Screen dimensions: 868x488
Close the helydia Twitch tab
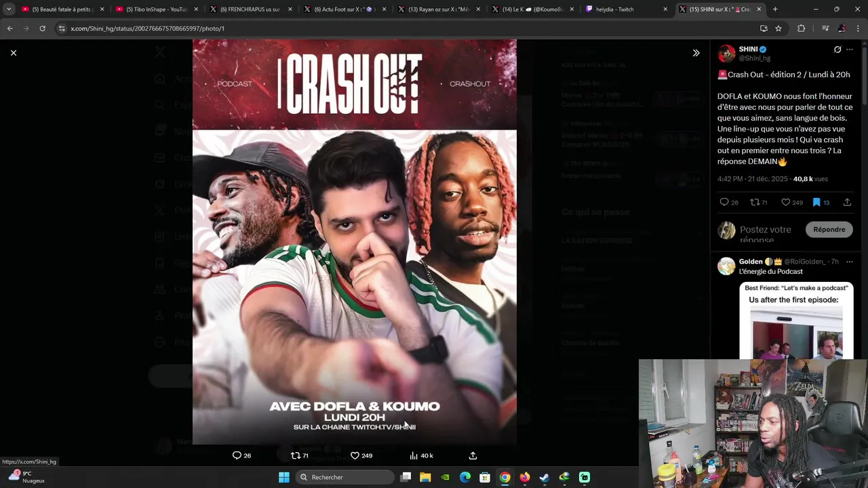pos(665,9)
